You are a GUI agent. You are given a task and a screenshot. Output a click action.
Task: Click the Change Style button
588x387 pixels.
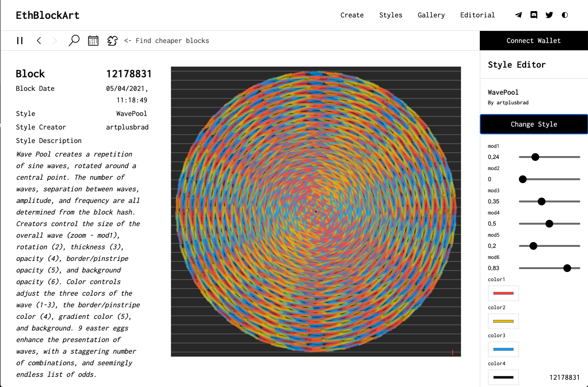pos(534,124)
